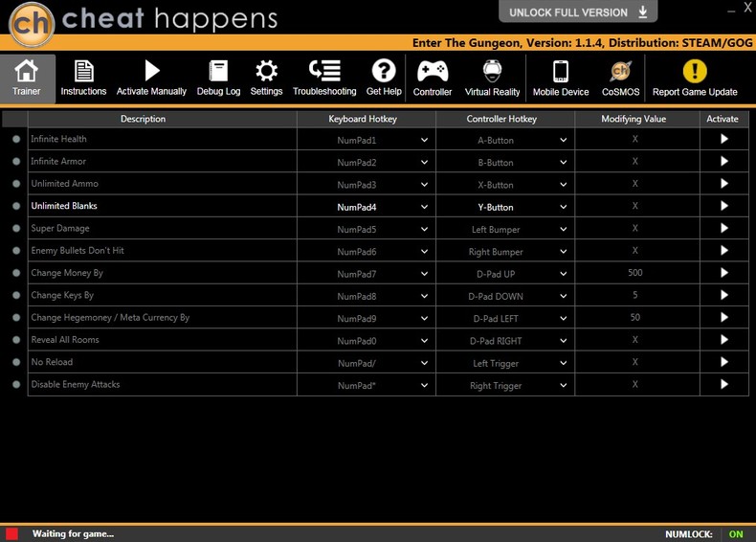This screenshot has height=542, width=756.
Task: Click the Cheat Happens logo
Action: pyautogui.click(x=31, y=24)
